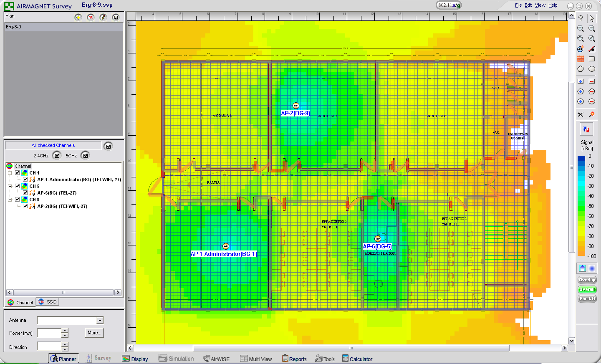This screenshot has height=364, width=601.
Task: Click the question mark help tool icon
Action: pos(581,18)
